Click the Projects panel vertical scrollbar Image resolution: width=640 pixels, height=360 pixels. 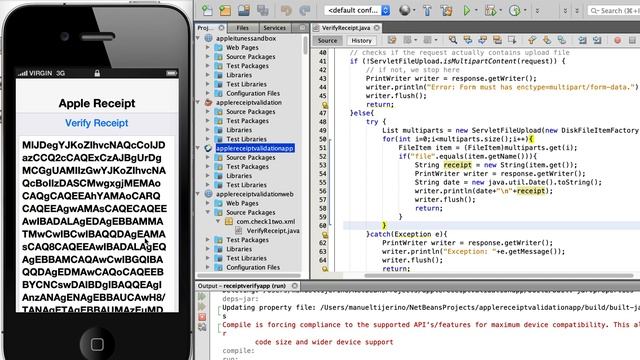(305, 45)
